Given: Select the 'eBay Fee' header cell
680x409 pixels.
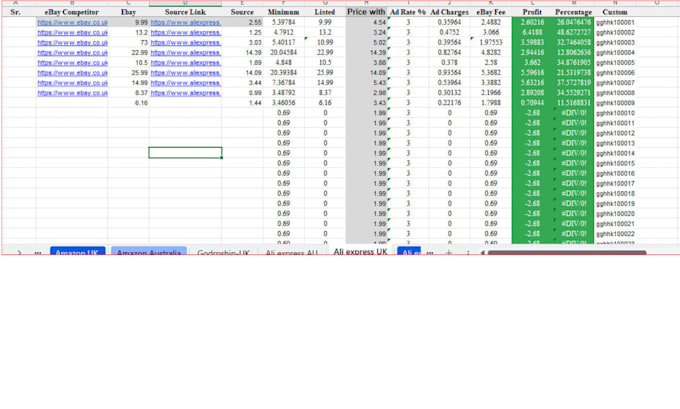Looking at the screenshot, I should 491,12.
